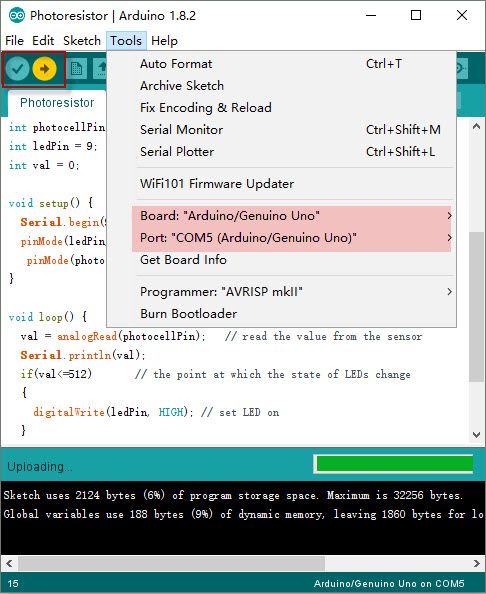The height and width of the screenshot is (594, 486).
Task: Click the 'void setup() {' code line
Action: (51, 203)
